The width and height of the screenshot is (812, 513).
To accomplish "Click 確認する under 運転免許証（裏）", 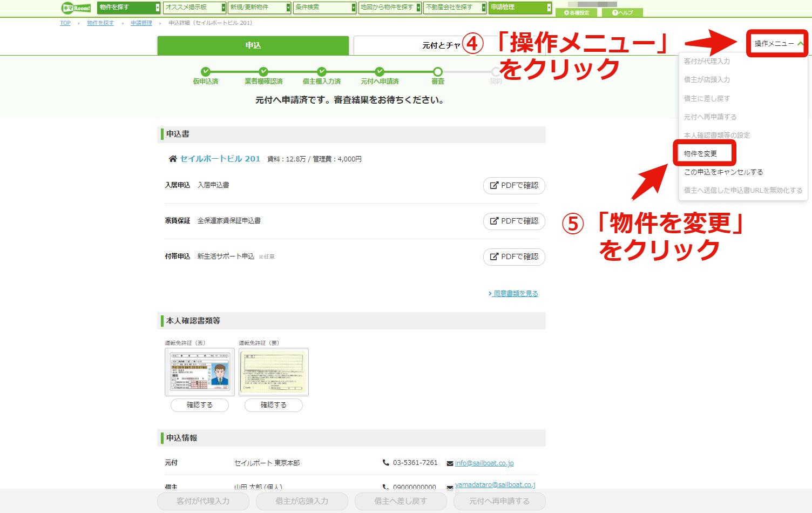I will (274, 405).
